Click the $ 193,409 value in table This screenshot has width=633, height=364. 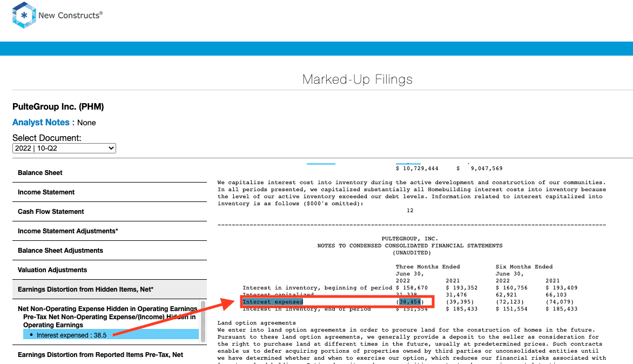click(x=562, y=288)
